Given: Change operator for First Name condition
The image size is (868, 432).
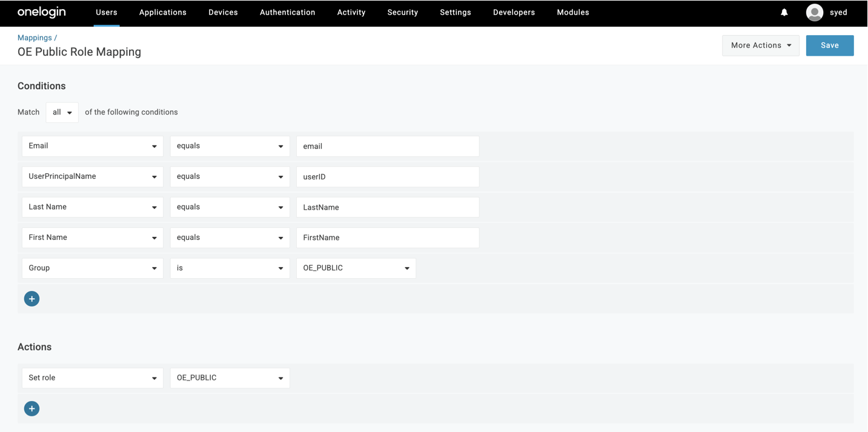Looking at the screenshot, I should click(x=230, y=238).
